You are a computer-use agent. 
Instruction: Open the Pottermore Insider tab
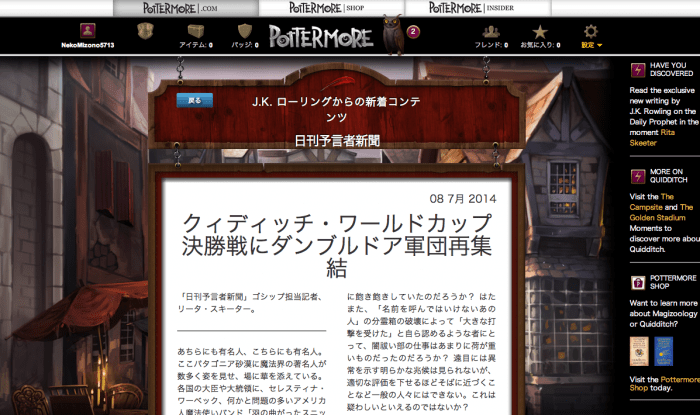(x=478, y=8)
